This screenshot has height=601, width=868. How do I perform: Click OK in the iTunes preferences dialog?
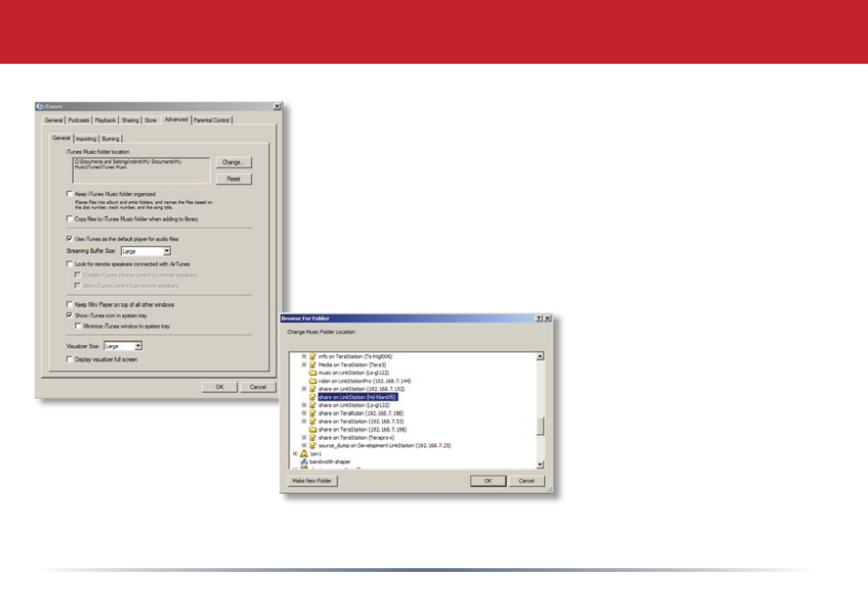[x=220, y=387]
